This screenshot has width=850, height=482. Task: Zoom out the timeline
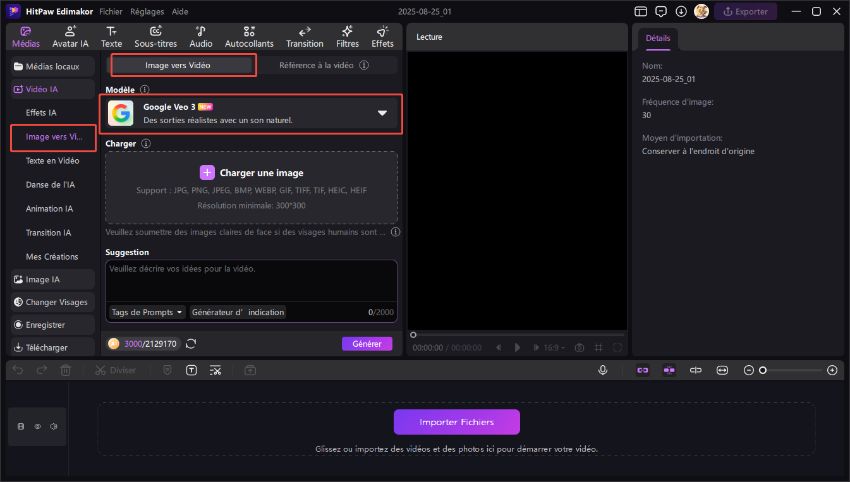pos(749,370)
